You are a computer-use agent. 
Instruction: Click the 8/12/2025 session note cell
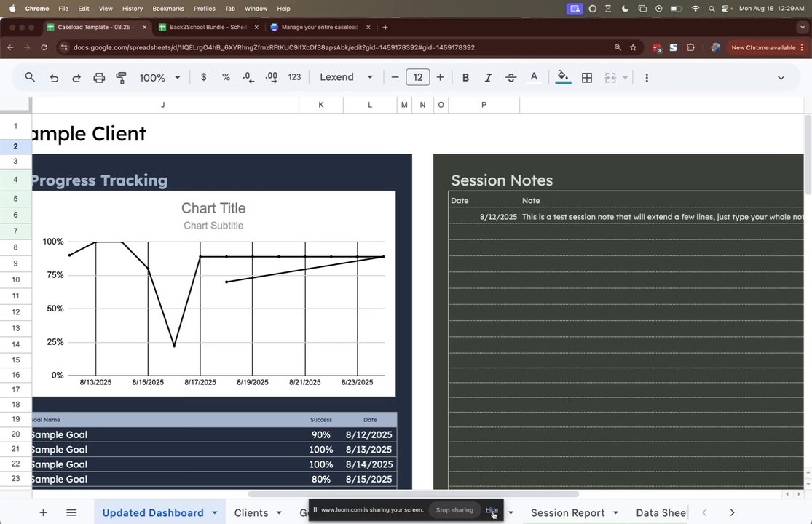tap(483, 217)
